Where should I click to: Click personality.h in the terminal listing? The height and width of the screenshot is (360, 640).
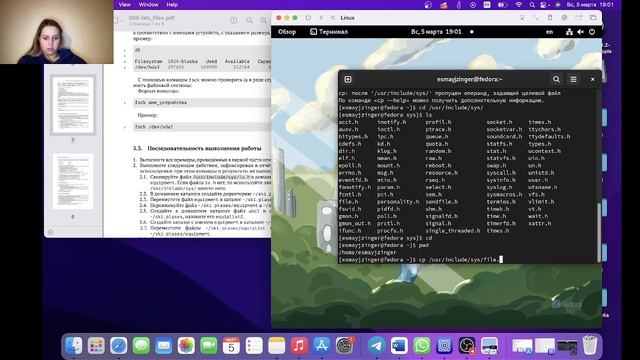(x=398, y=202)
